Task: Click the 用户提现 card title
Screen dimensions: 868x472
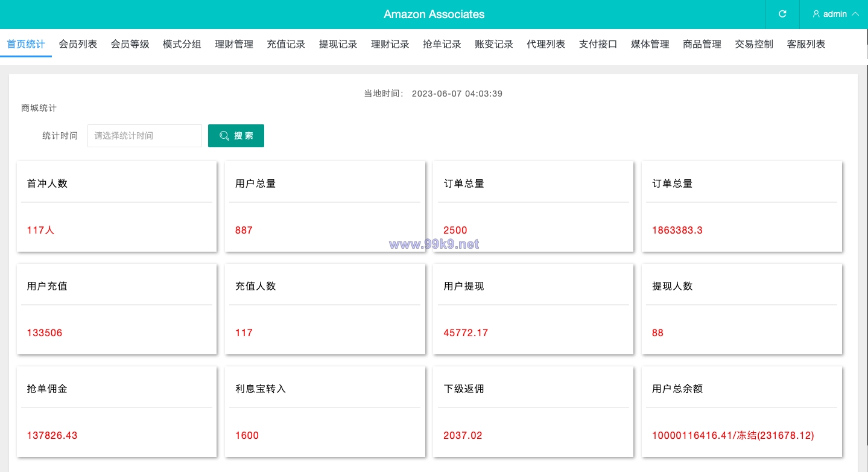Action: pos(464,286)
